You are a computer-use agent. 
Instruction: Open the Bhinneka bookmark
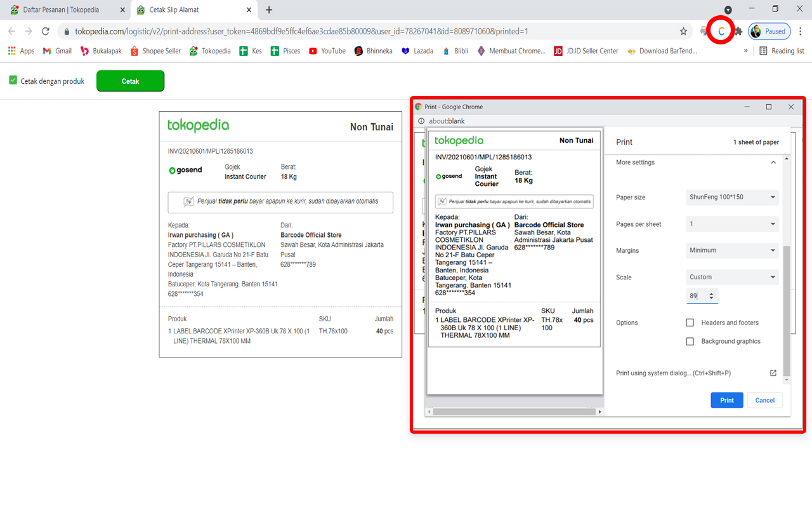click(374, 51)
